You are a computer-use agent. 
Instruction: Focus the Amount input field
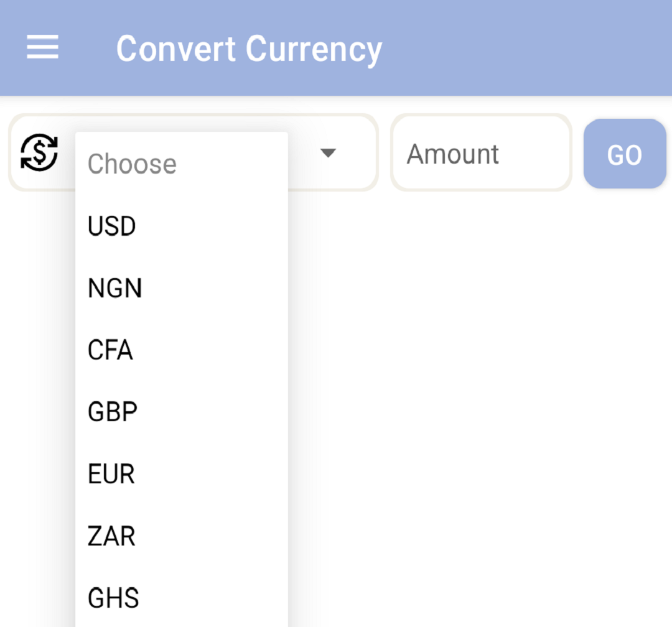click(x=480, y=153)
